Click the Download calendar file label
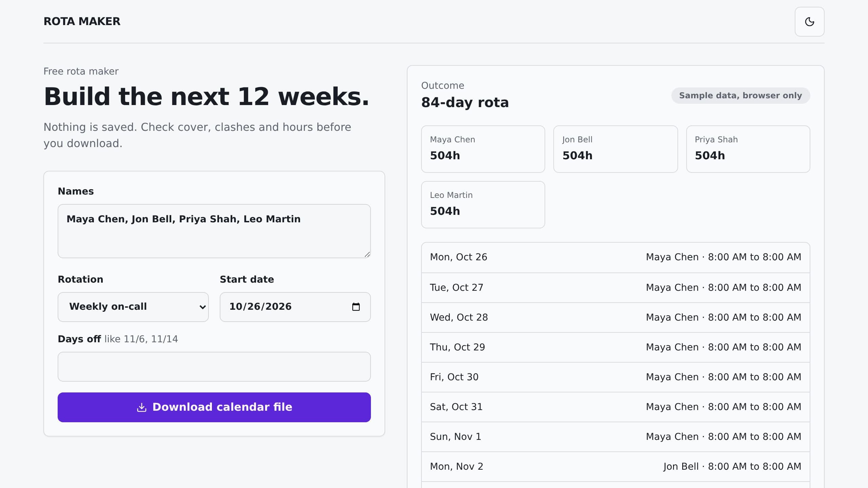The width and height of the screenshot is (868, 488). tap(222, 407)
